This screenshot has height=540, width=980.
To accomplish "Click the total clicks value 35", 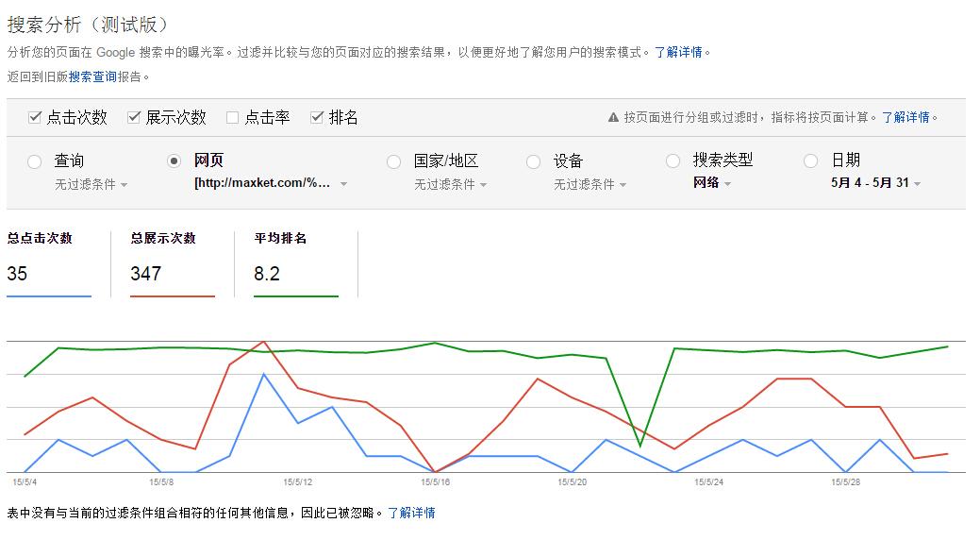I will (17, 274).
